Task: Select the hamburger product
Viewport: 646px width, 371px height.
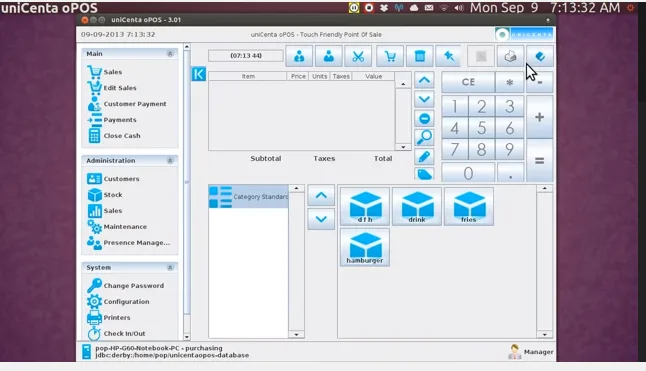Action: point(365,247)
